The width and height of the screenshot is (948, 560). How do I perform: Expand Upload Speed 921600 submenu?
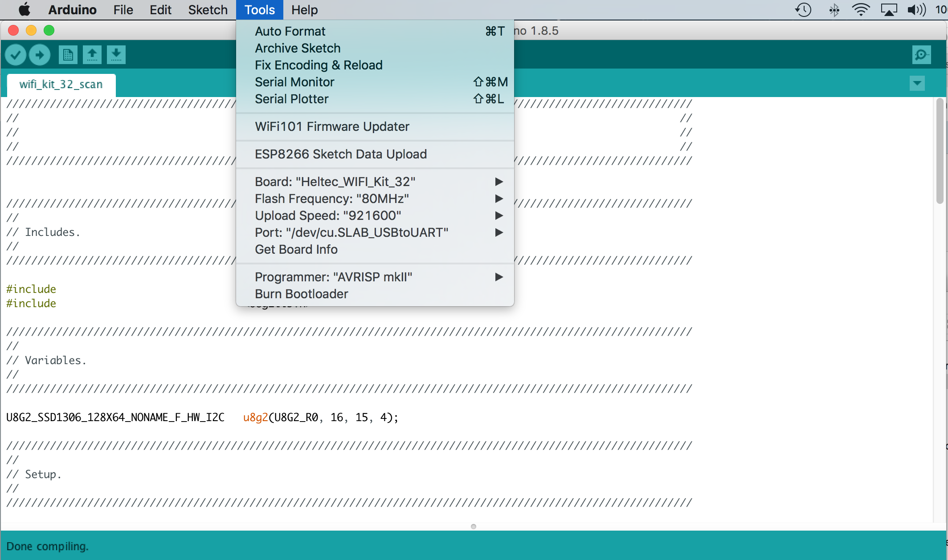pyautogui.click(x=375, y=215)
